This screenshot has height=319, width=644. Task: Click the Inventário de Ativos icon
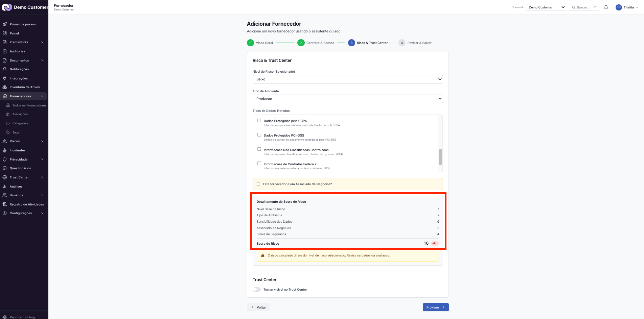[5, 87]
